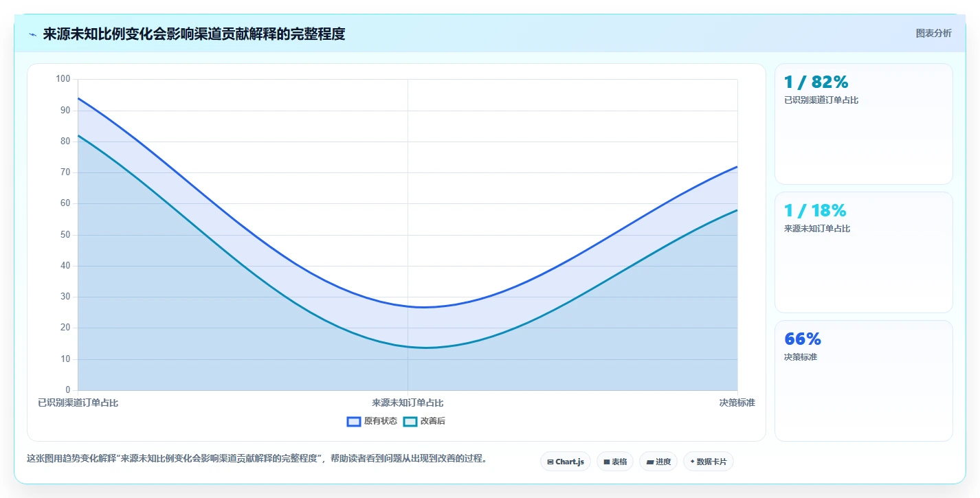Select the 数据卡片 tag

709,462
